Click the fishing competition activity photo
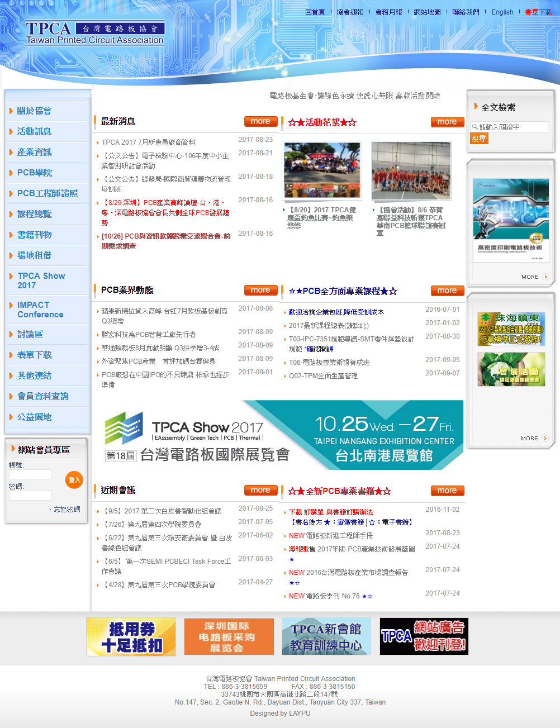Image resolution: width=560 pixels, height=728 pixels. [321, 170]
